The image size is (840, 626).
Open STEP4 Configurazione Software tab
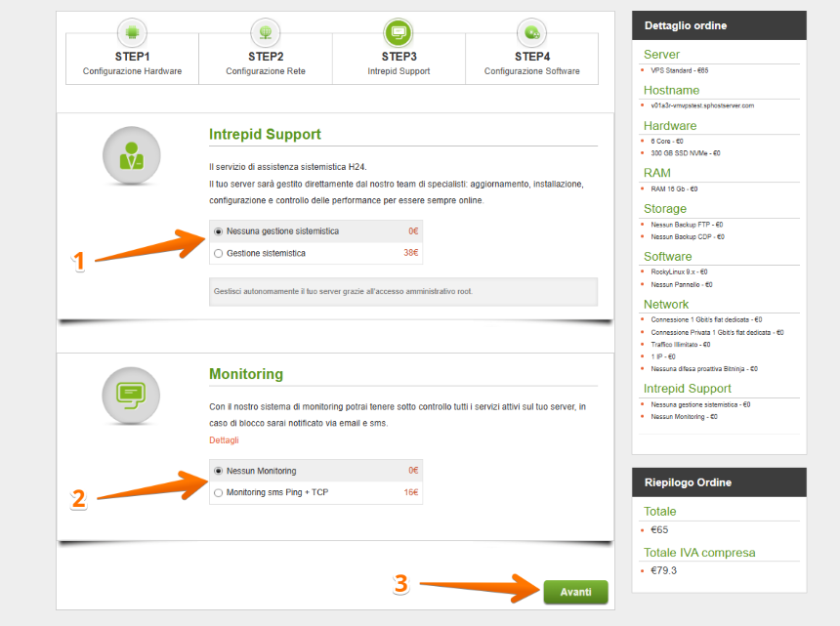tap(531, 63)
